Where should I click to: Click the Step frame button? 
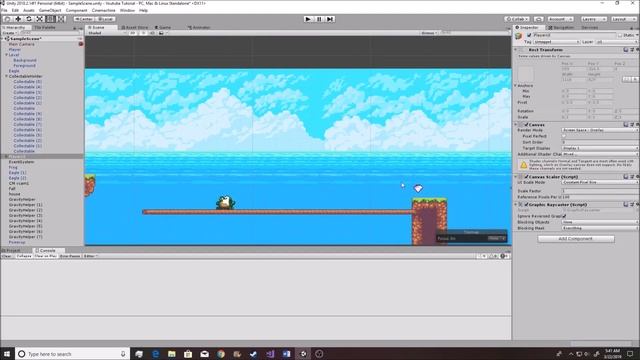pos(330,19)
